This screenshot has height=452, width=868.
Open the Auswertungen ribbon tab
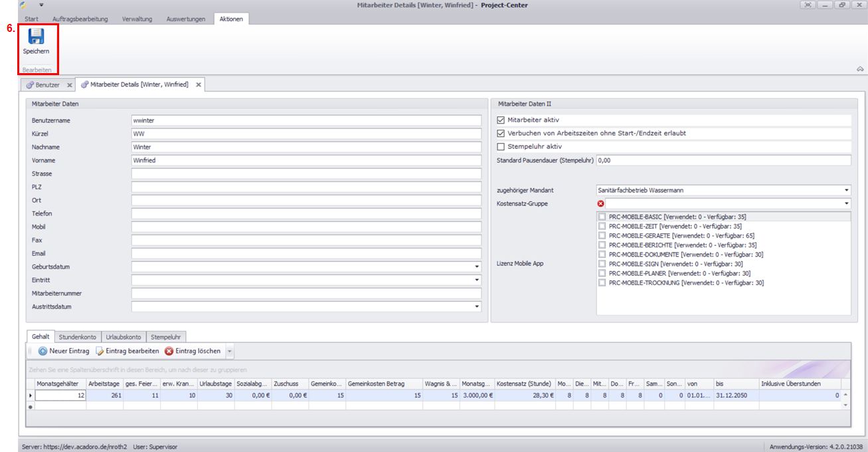click(x=186, y=19)
